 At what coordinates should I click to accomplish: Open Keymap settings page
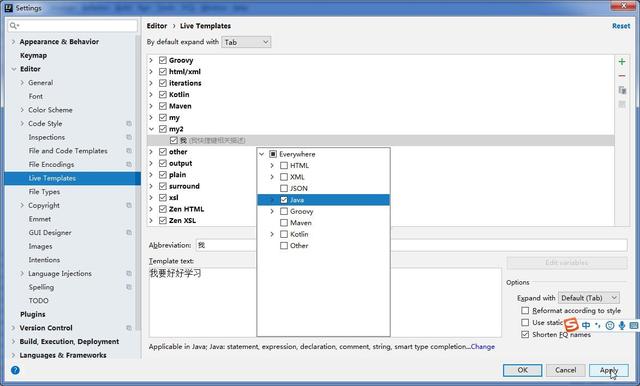[x=33, y=55]
